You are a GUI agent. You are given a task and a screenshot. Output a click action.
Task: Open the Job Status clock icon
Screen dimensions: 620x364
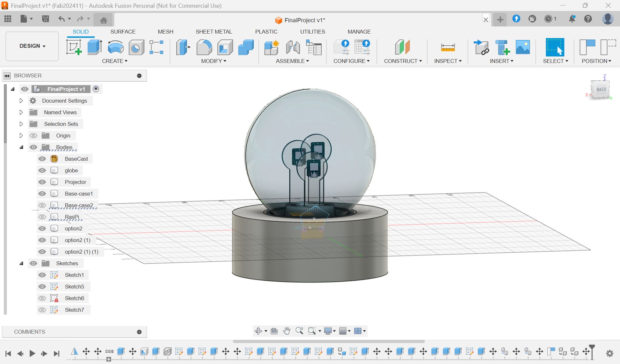pyautogui.click(x=548, y=19)
